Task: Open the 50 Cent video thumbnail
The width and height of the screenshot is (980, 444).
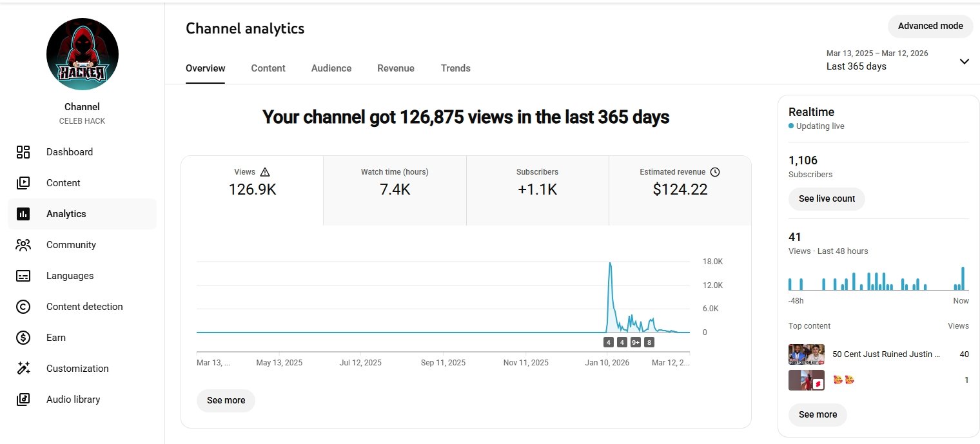Action: [806, 354]
